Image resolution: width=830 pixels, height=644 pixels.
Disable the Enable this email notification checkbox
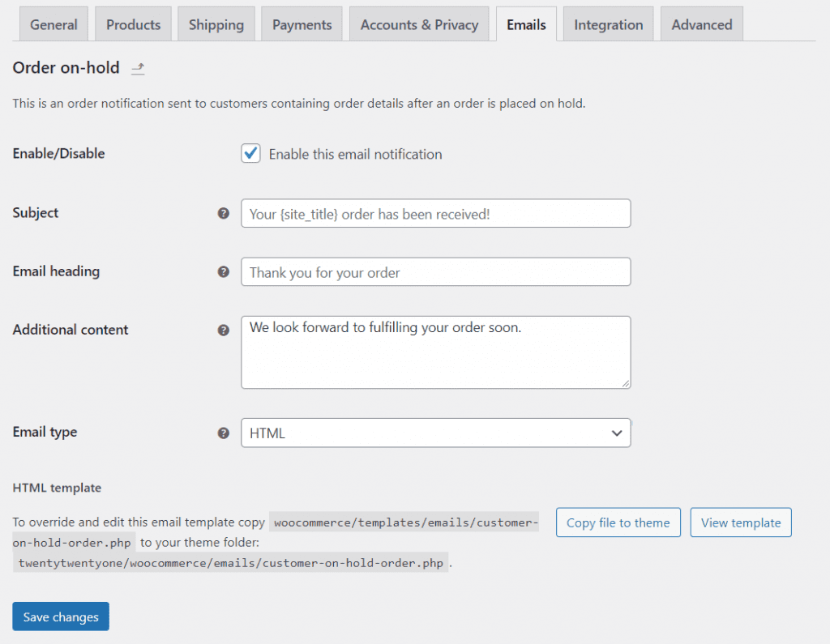[x=250, y=153]
